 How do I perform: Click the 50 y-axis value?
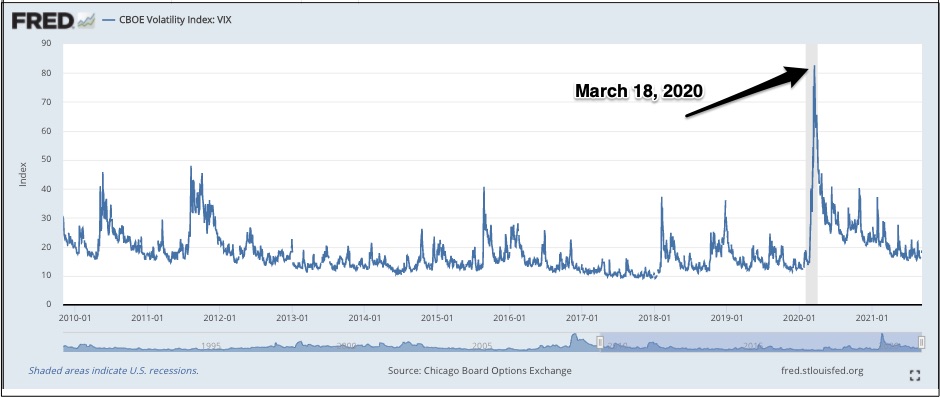coord(46,160)
